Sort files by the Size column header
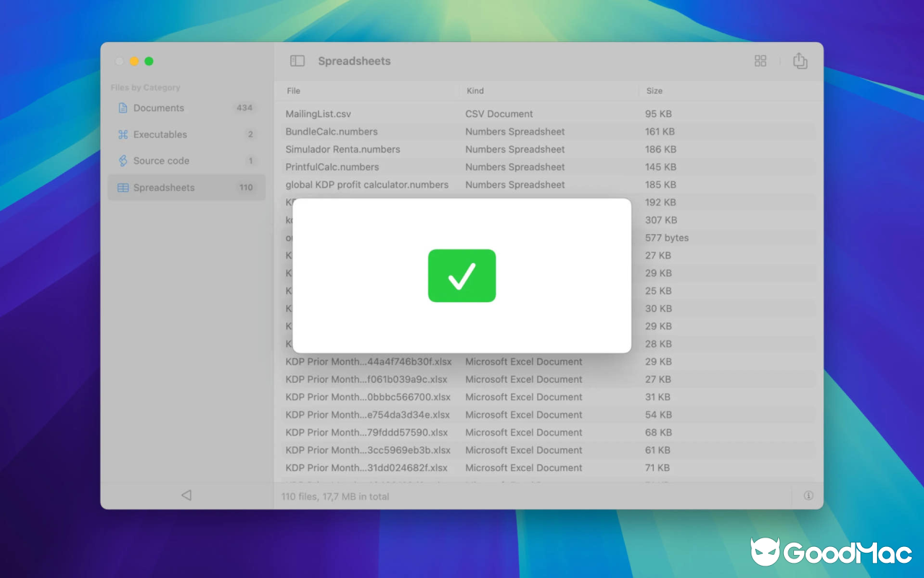 point(653,90)
